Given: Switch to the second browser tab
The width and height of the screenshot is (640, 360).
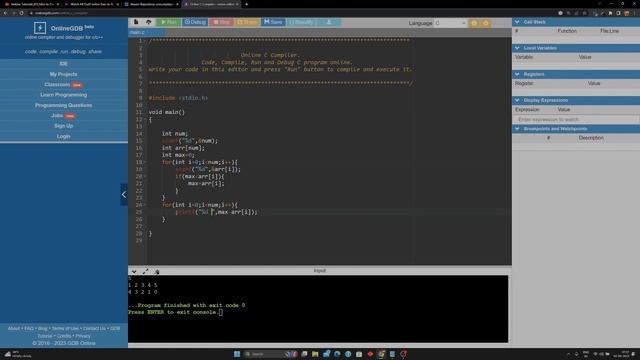Looking at the screenshot, I should (92, 4).
